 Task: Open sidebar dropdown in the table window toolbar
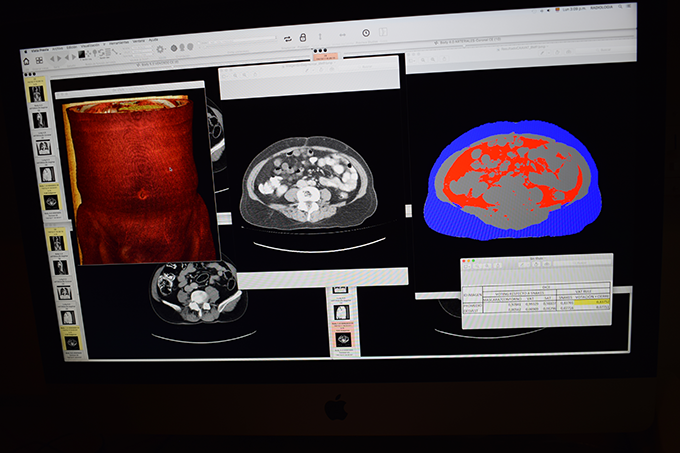pos(467,266)
